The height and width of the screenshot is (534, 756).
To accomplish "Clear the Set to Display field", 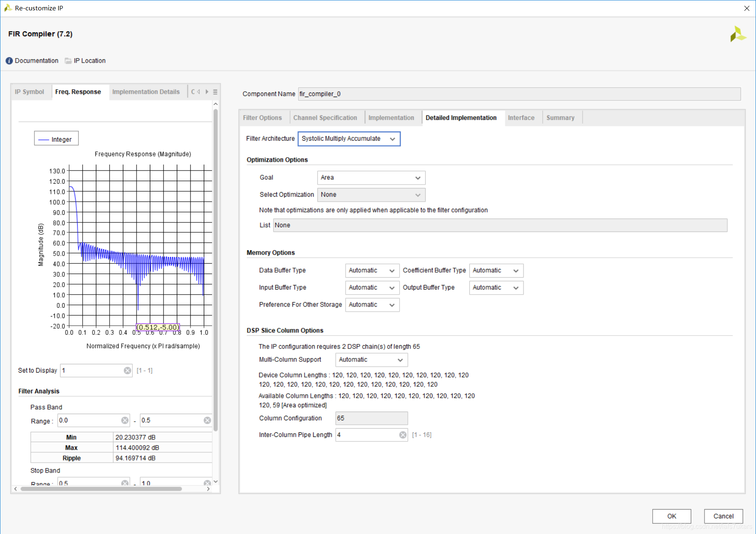I will tap(127, 371).
